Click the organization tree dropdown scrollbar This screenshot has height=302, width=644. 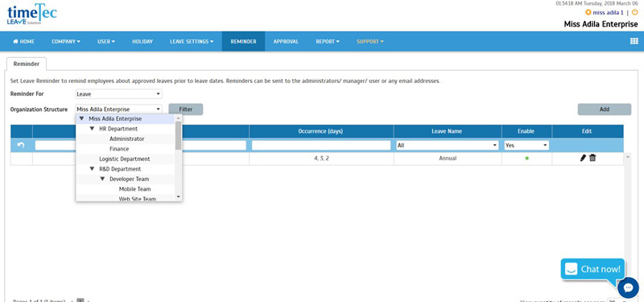(178, 135)
